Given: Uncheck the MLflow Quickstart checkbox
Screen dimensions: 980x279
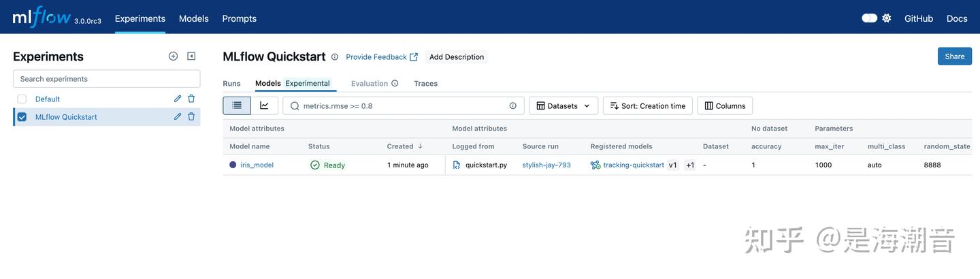Looking at the screenshot, I should (x=22, y=117).
